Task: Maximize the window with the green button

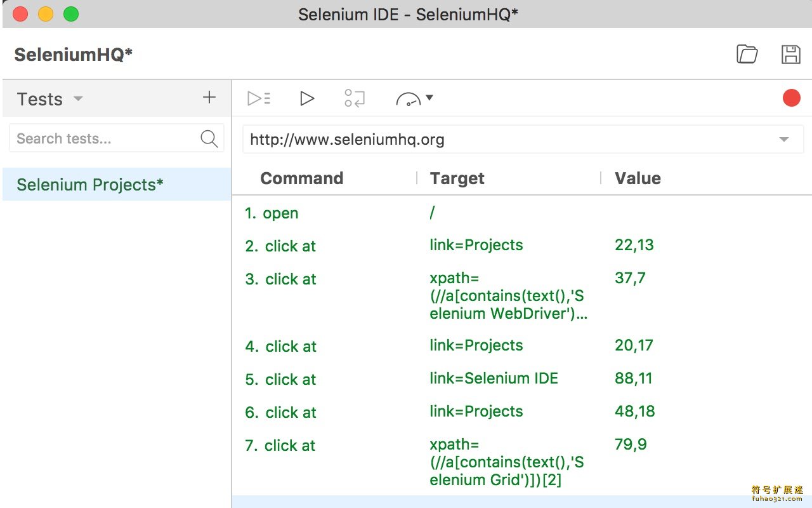Action: click(x=71, y=14)
